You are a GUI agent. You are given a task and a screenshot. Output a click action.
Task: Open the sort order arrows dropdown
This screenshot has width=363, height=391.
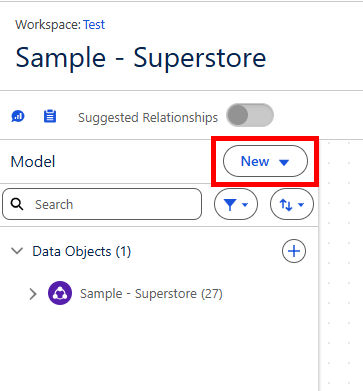point(292,204)
